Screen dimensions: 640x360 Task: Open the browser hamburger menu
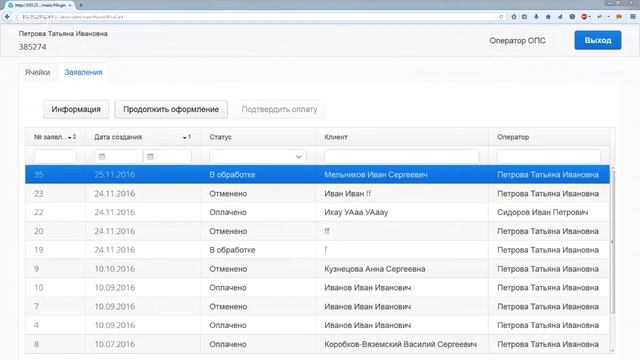click(x=633, y=17)
